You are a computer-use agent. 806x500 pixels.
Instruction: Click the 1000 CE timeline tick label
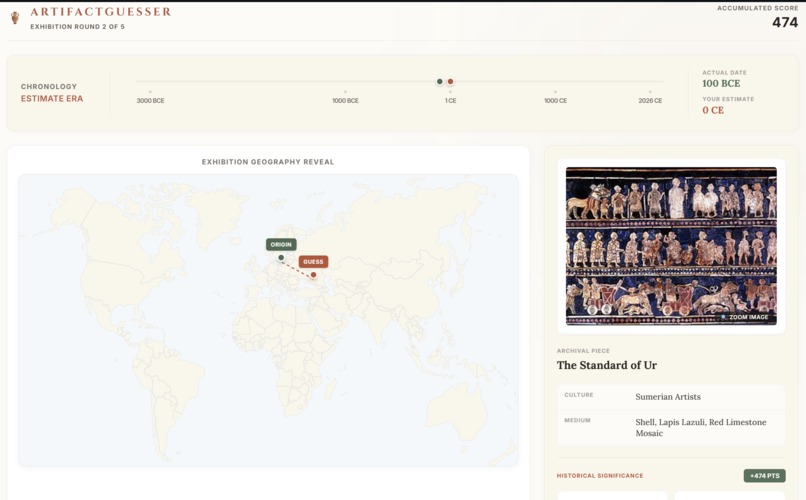click(556, 101)
